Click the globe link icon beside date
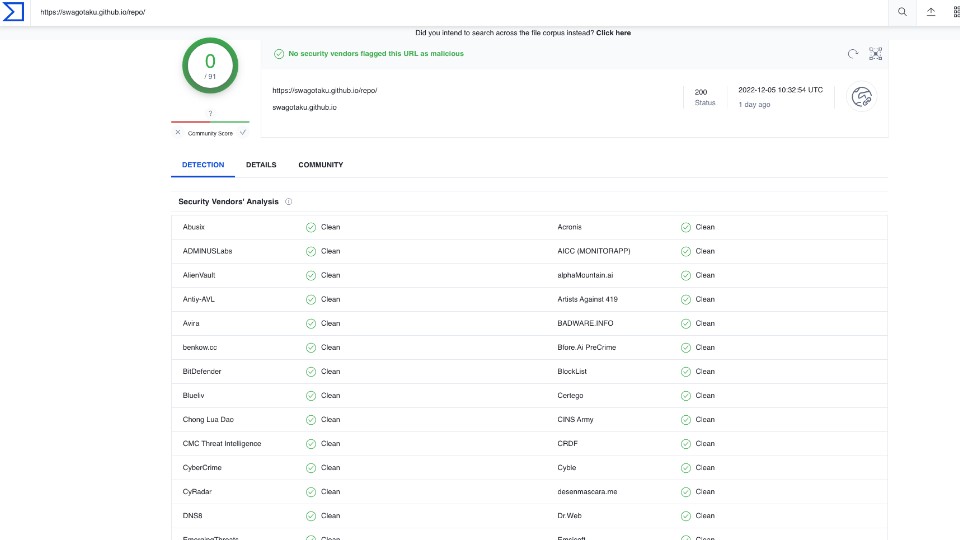The height and width of the screenshot is (540, 960). tap(861, 97)
